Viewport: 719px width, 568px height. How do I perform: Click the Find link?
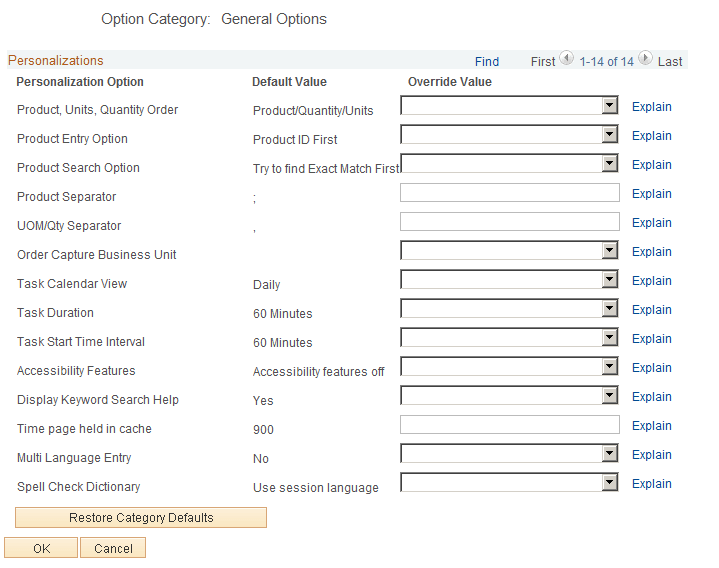coord(487,61)
